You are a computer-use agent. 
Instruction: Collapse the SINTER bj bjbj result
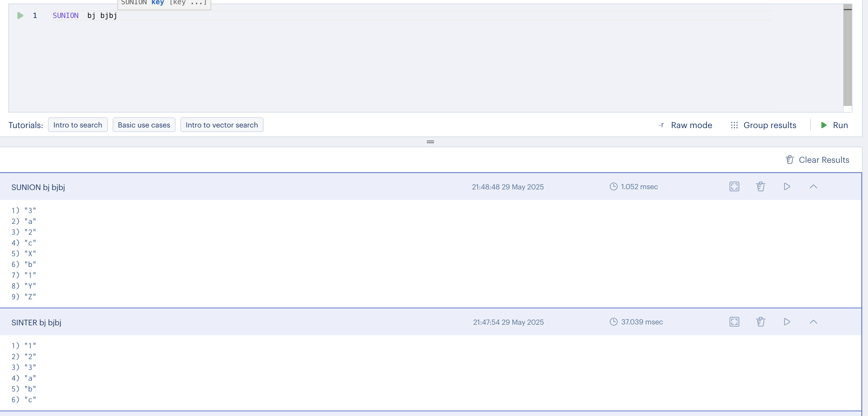point(813,322)
